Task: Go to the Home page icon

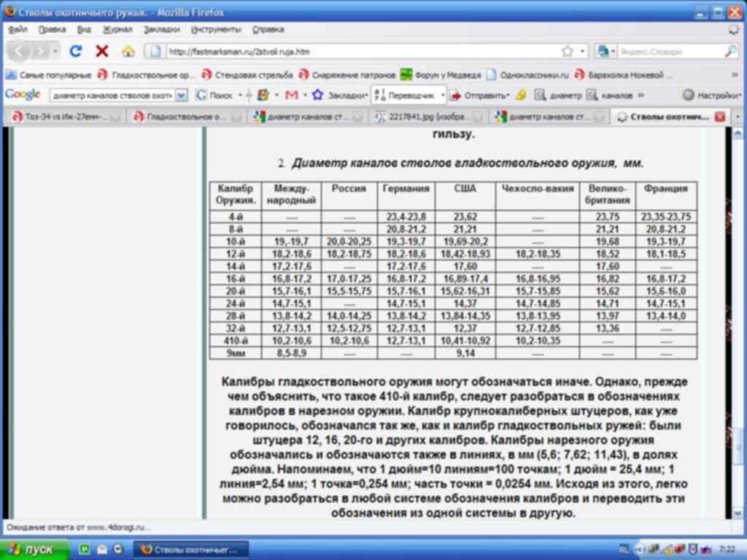Action: pos(128,51)
